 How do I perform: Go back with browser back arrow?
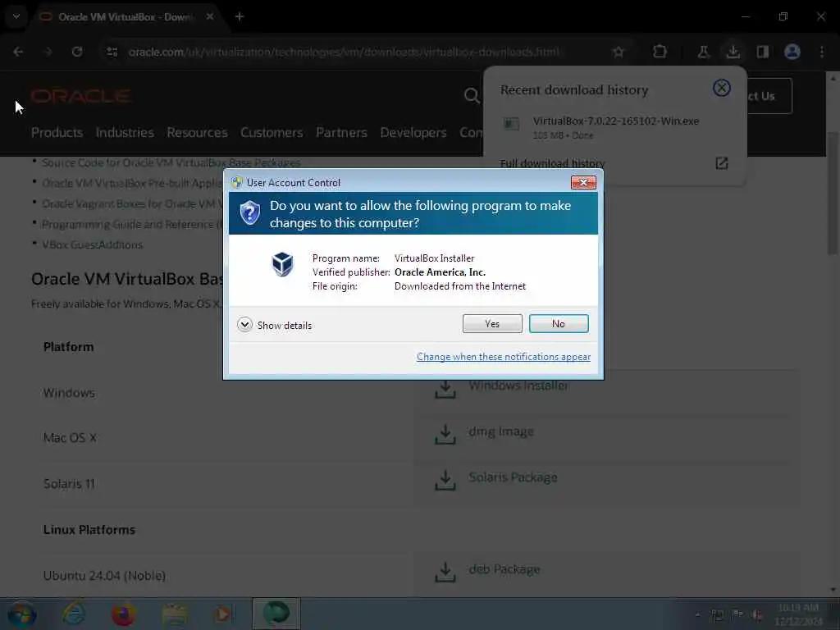tap(18, 52)
